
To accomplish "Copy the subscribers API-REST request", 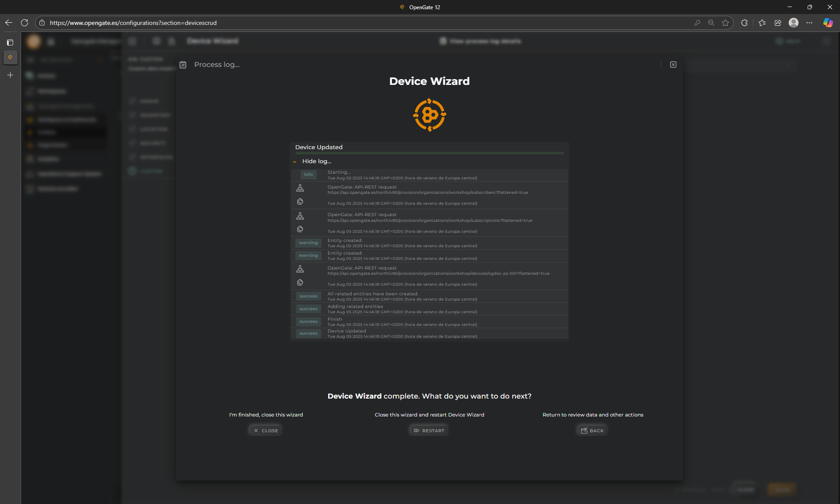I will point(300,202).
